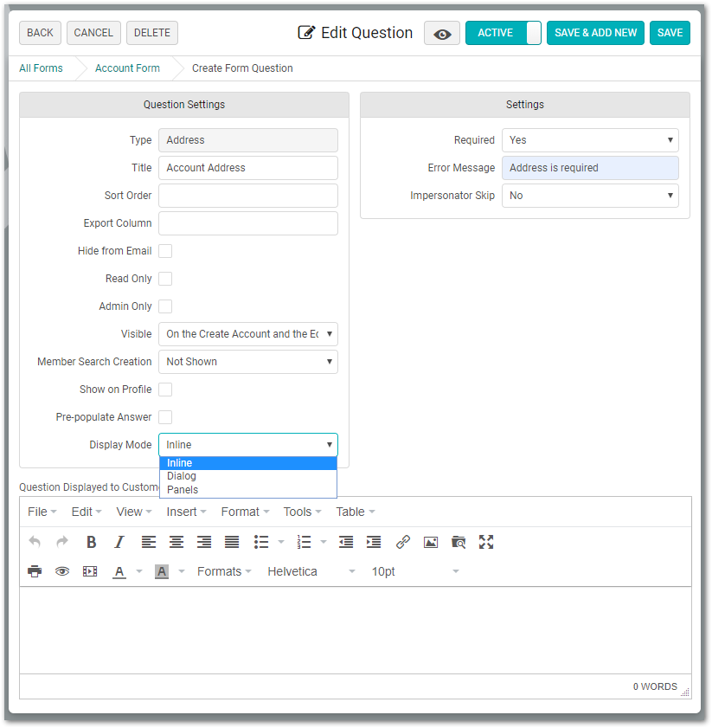Select Panels display mode option
Viewport: 712px width, 728px height.
[248, 490]
